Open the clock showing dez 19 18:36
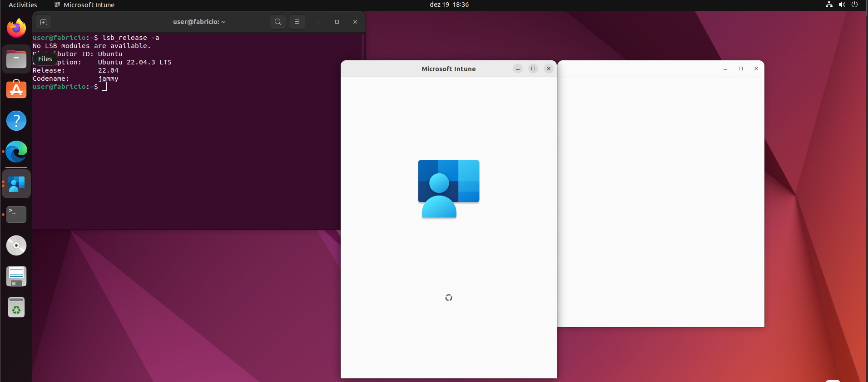The height and width of the screenshot is (382, 868). click(449, 5)
